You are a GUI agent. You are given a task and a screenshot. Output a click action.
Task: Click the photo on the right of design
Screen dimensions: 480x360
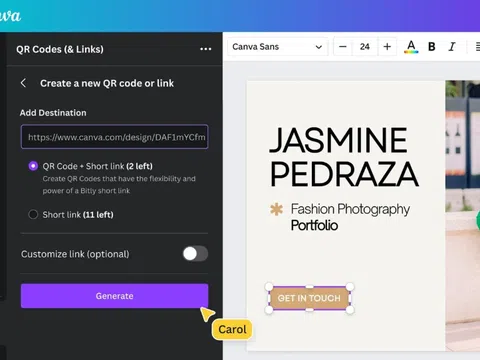coord(463,215)
